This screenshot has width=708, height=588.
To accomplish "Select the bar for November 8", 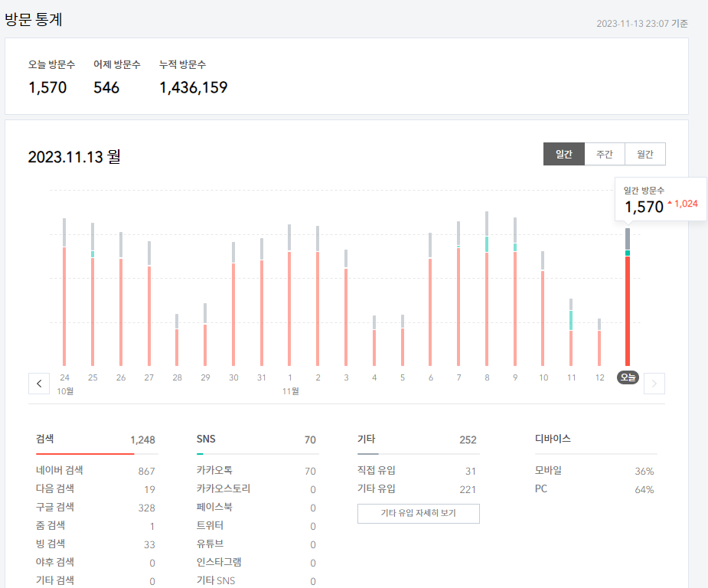I will click(x=487, y=289).
